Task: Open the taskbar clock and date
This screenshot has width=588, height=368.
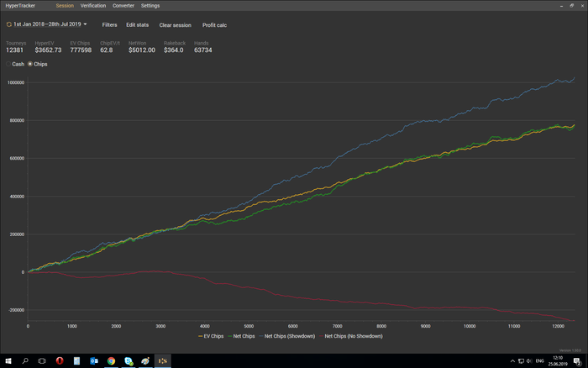Action: 558,361
